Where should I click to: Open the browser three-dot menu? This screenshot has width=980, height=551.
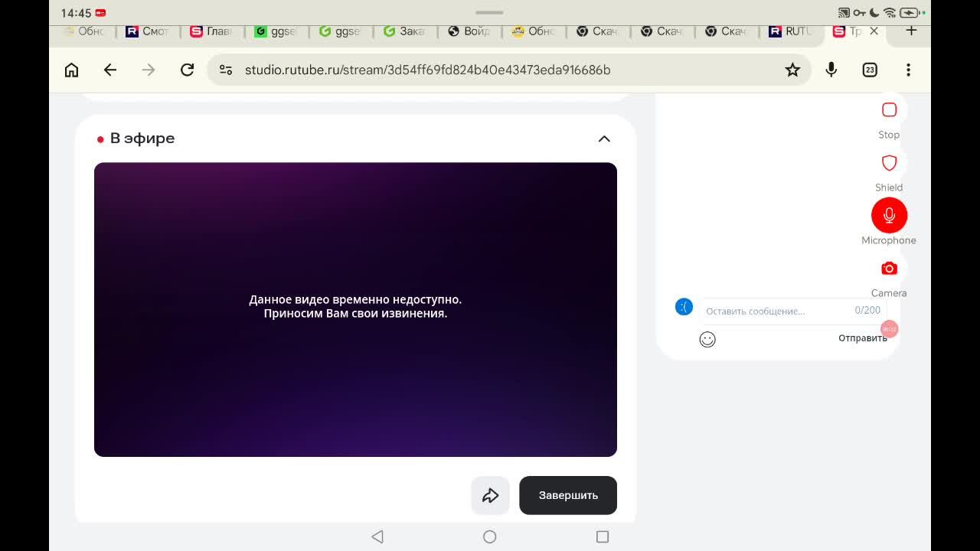[x=908, y=70]
